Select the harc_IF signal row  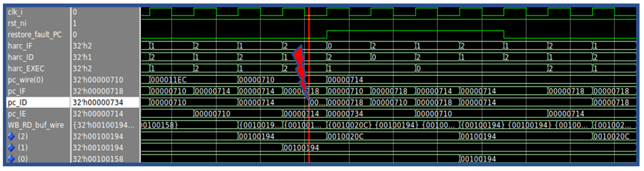coord(20,46)
